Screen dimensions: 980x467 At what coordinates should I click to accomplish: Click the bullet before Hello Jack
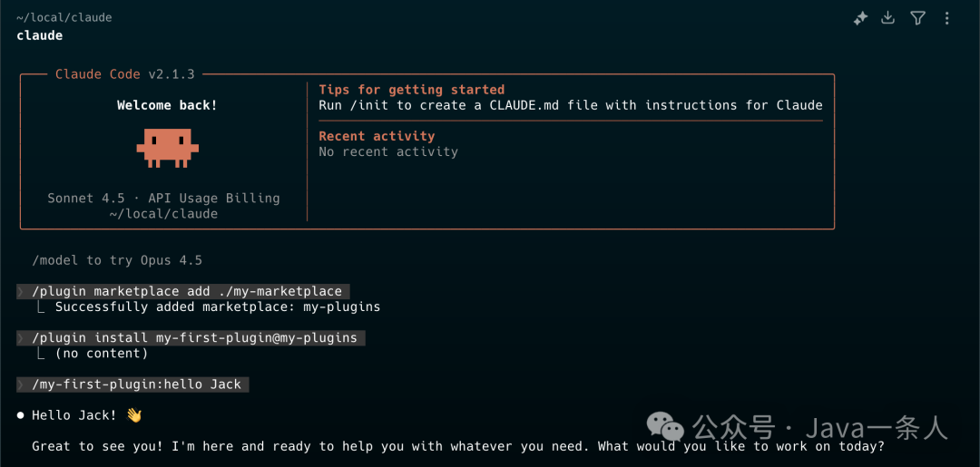[x=20, y=415]
